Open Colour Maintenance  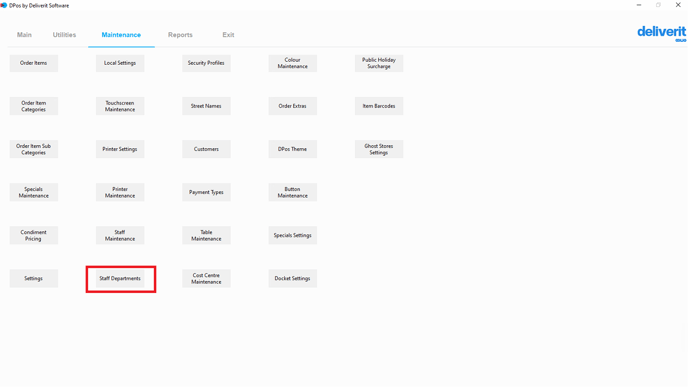[293, 63]
